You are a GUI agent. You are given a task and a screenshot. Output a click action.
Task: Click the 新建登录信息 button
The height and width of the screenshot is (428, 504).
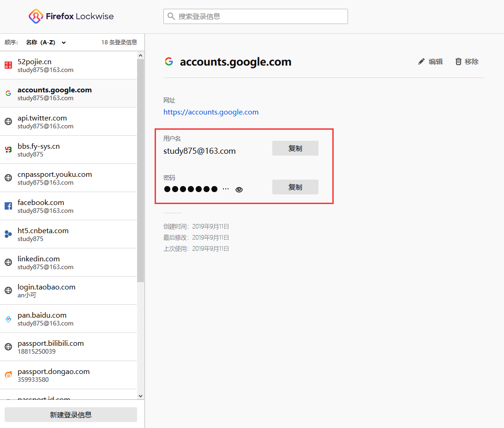(71, 415)
